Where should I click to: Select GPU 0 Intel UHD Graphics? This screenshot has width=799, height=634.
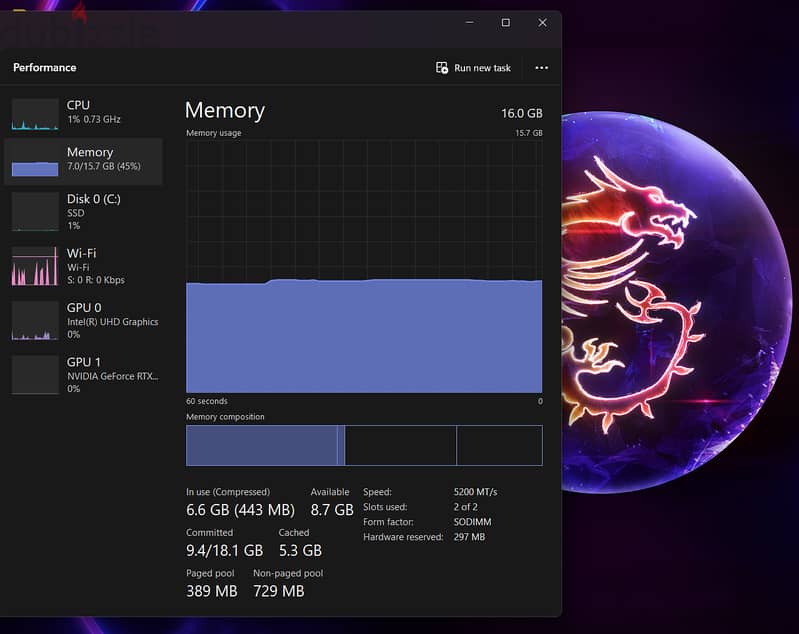pyautogui.click(x=83, y=321)
